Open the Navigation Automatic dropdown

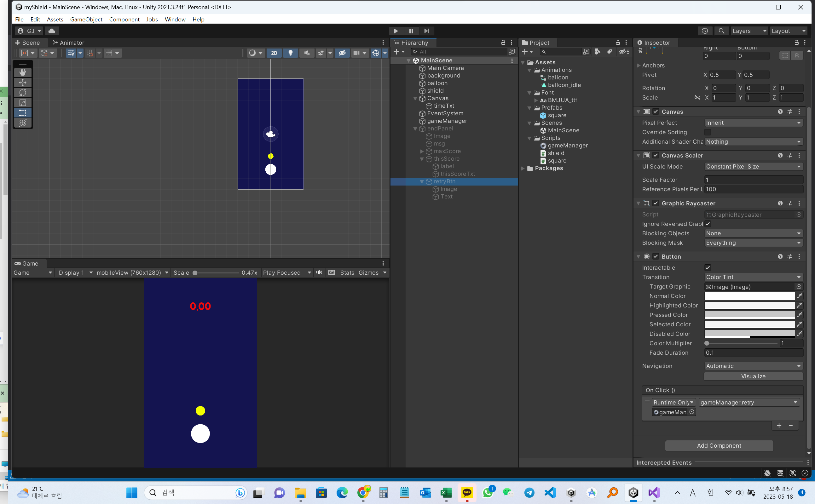point(753,366)
